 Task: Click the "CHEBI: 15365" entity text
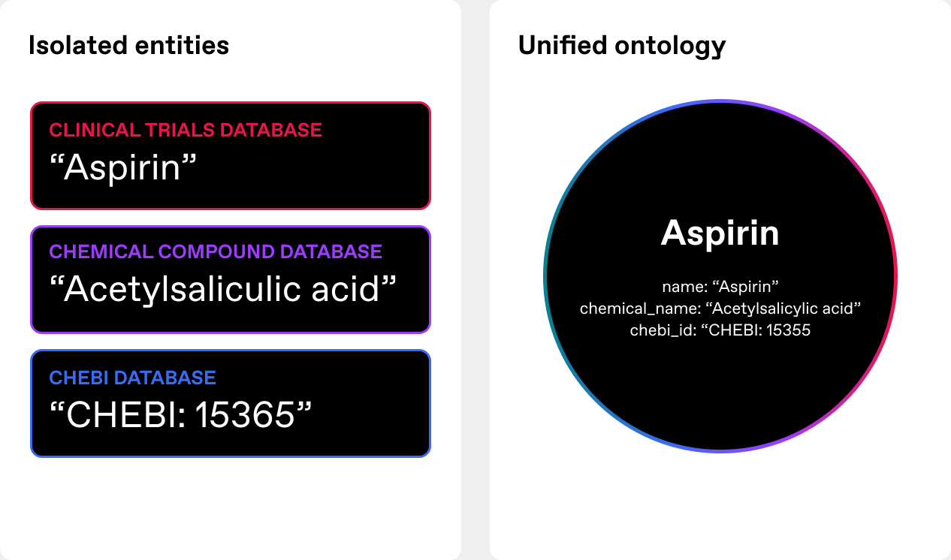[x=180, y=414]
